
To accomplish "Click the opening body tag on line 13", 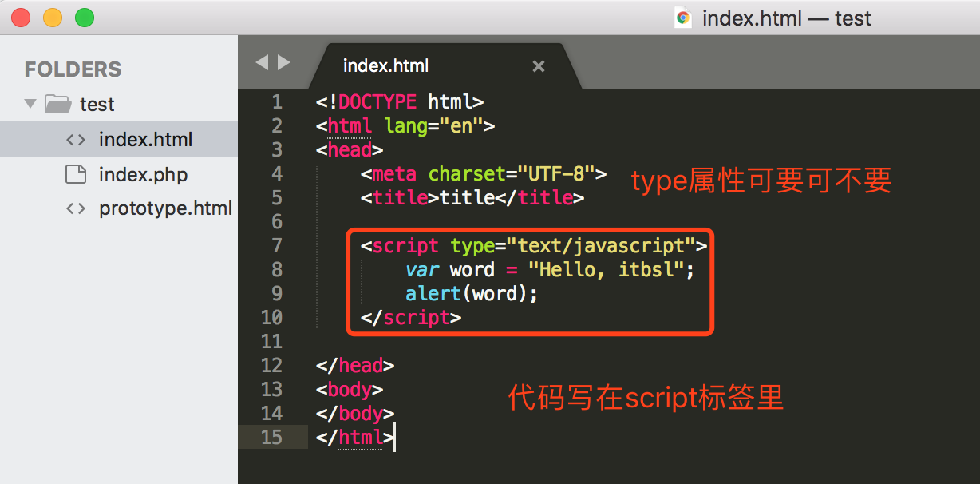I will 350,389.
